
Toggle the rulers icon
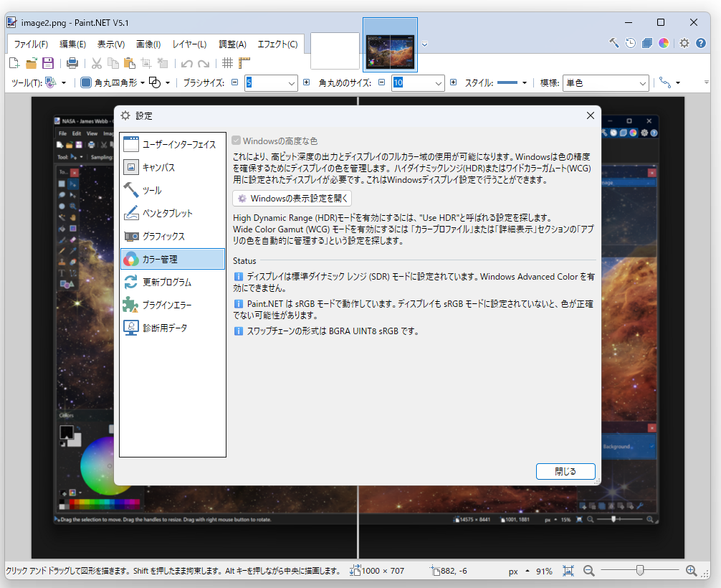244,63
